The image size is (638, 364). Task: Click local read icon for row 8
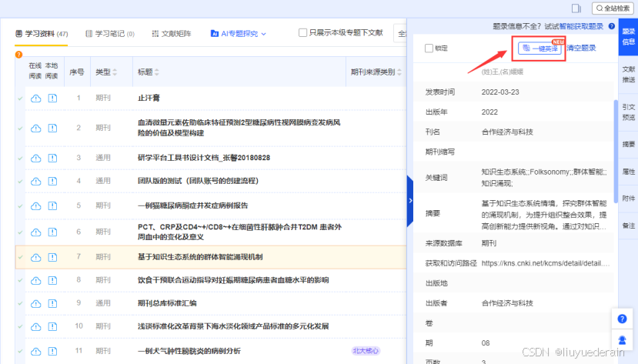[52, 280]
